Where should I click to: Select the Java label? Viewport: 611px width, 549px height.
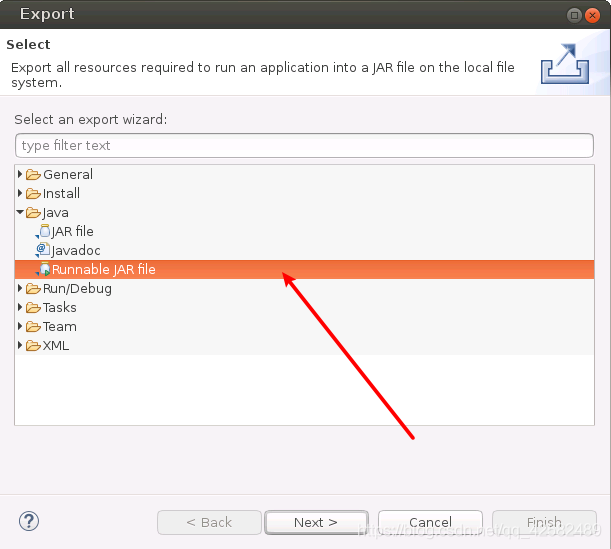[x=55, y=213]
